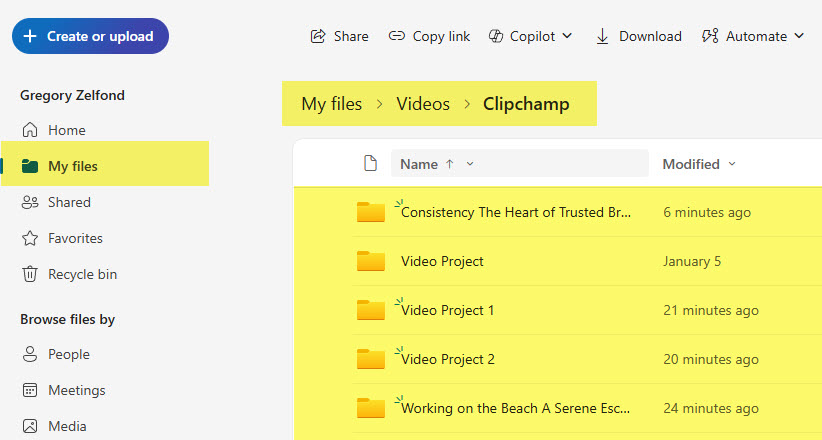822x440 pixels.
Task: Click the People person icon
Action: coord(30,354)
